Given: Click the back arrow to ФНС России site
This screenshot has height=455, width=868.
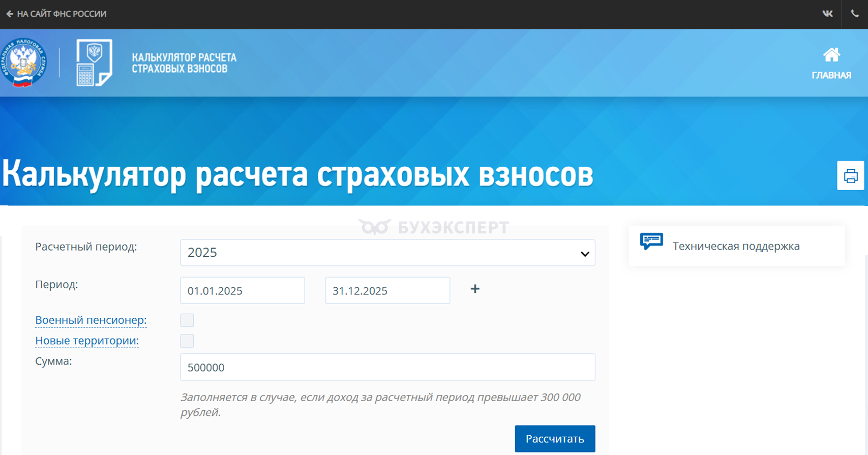Looking at the screenshot, I should click(x=10, y=14).
